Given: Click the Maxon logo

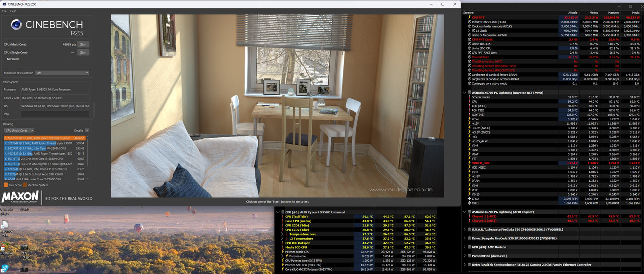Looking at the screenshot, I should [x=20, y=198].
